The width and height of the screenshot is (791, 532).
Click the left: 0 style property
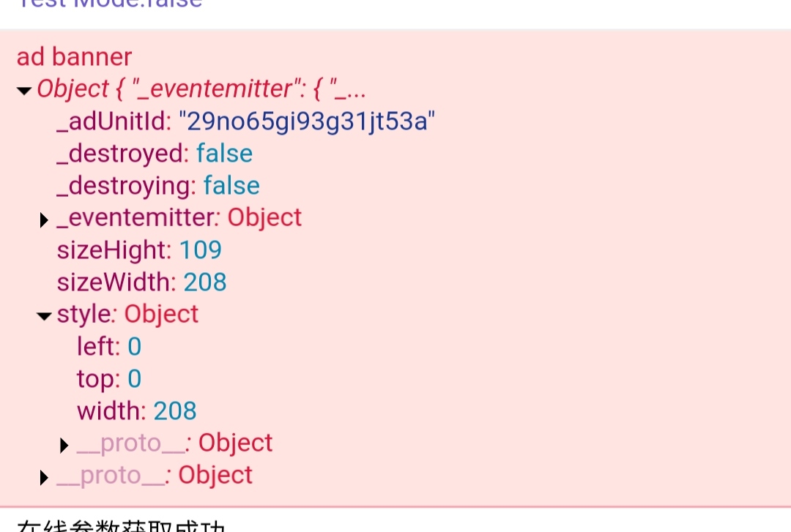tap(109, 346)
